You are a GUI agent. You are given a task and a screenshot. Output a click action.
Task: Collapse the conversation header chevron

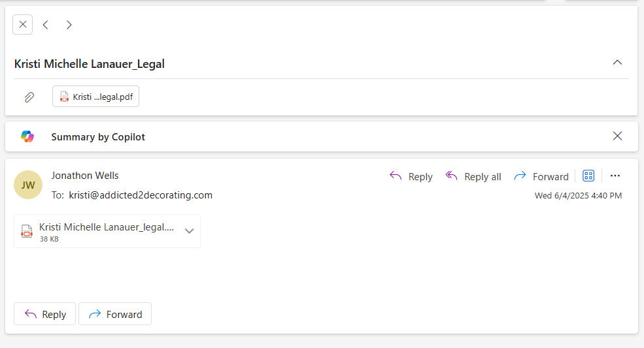coord(617,63)
